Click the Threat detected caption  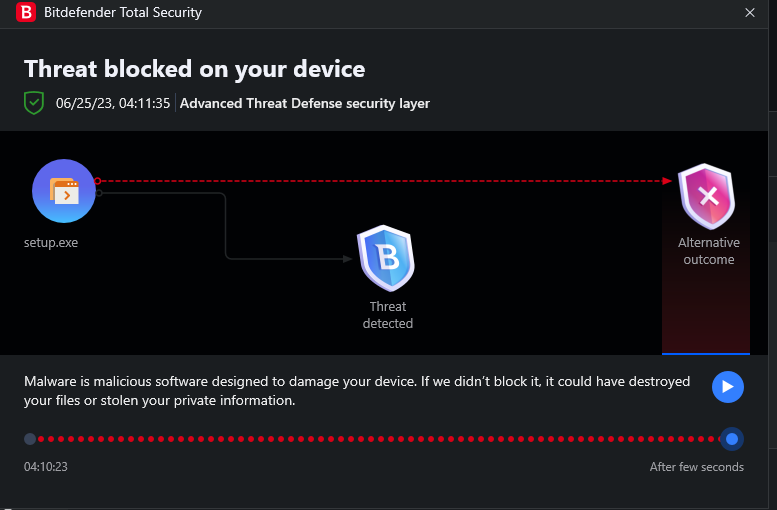(388, 315)
